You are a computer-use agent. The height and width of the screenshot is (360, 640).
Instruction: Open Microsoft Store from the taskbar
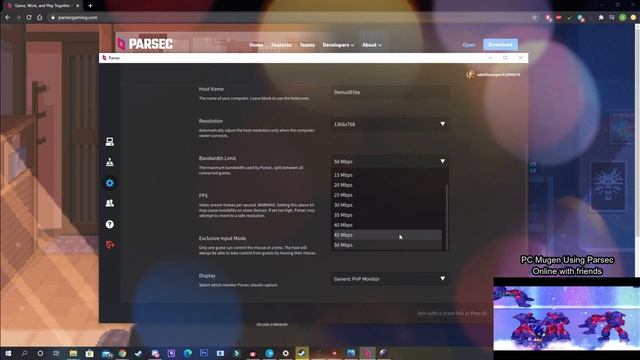[x=89, y=353]
